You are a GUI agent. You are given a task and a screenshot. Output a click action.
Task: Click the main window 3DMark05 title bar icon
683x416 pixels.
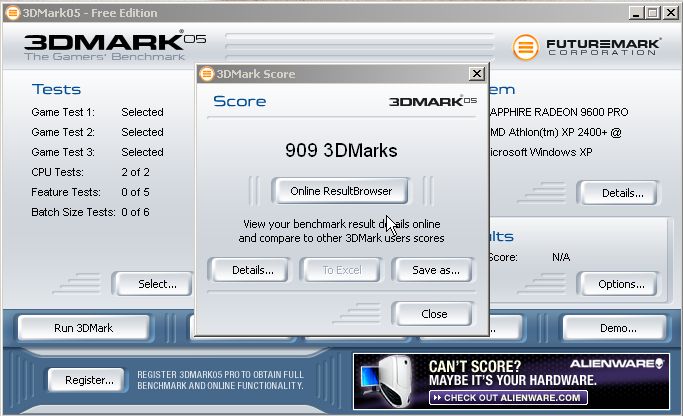(13, 13)
